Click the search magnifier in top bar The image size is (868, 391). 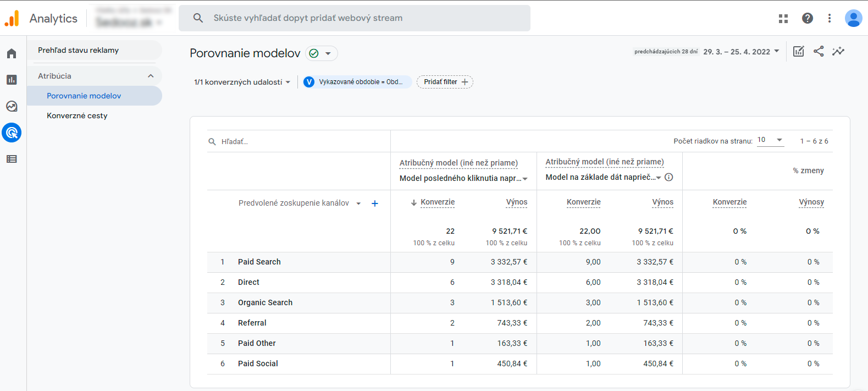click(x=198, y=18)
